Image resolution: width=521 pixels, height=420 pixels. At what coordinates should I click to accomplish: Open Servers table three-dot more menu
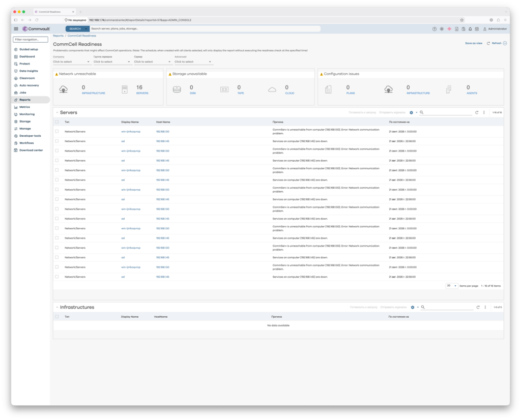[484, 112]
